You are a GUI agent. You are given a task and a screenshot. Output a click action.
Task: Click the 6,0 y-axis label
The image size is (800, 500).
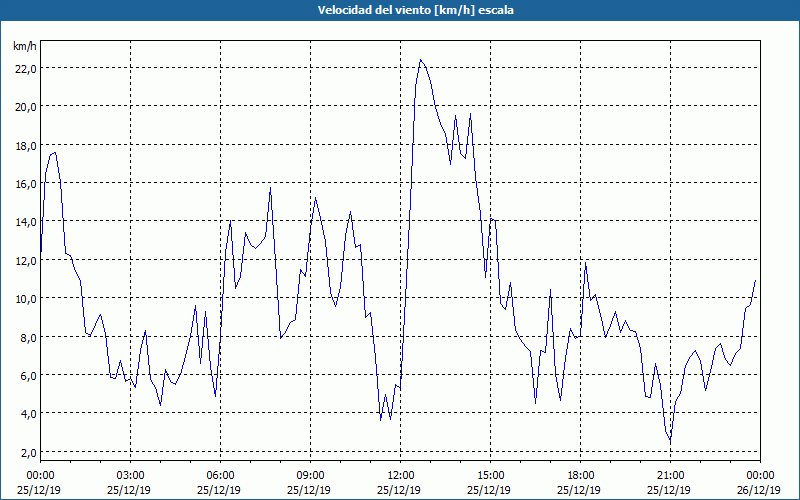pos(28,376)
